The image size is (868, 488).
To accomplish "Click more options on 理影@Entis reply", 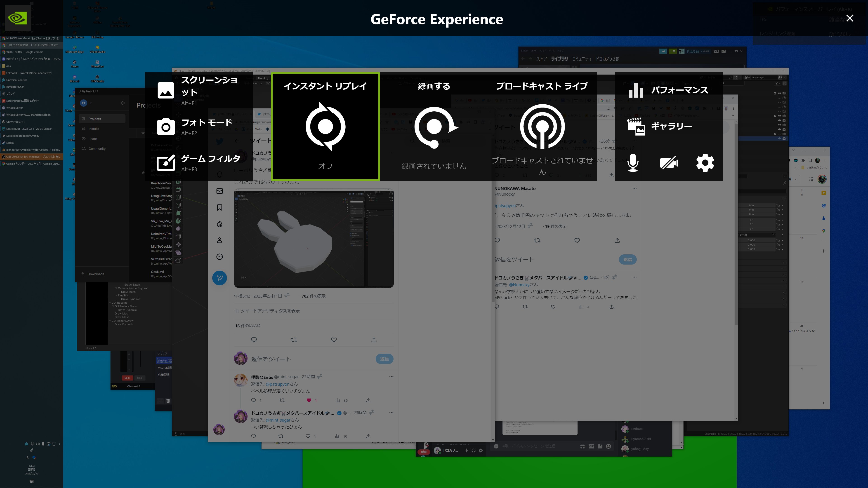I will click(x=391, y=377).
